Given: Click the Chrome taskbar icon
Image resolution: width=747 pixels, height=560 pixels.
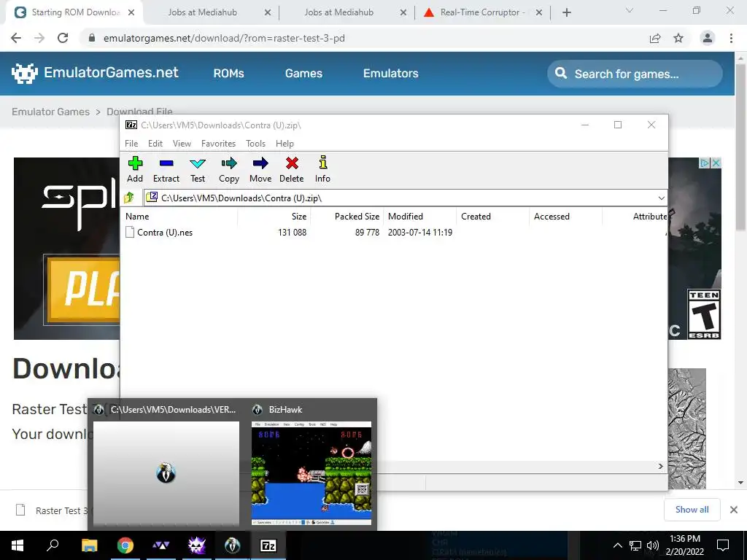Looking at the screenshot, I should pos(125,545).
